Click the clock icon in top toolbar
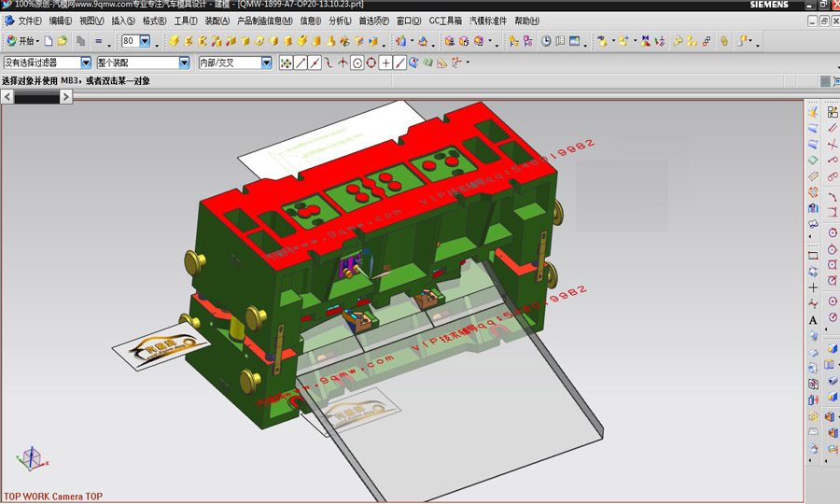 (547, 41)
